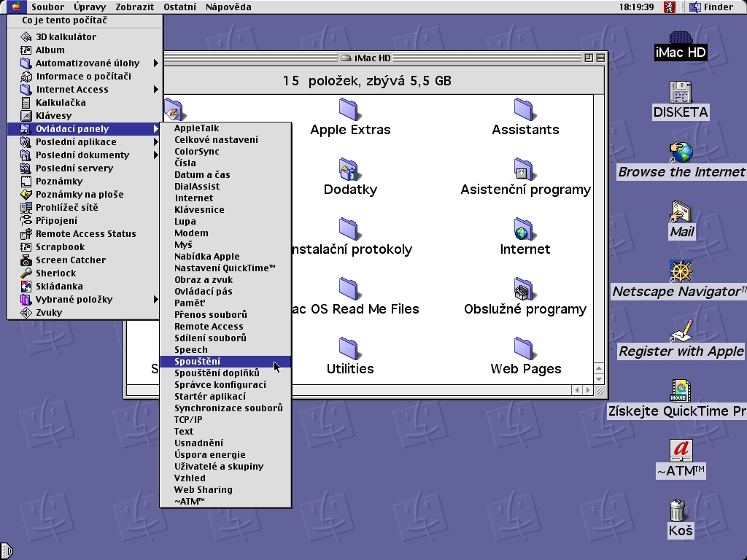Select the Apple Extras folder icon

coord(349,109)
